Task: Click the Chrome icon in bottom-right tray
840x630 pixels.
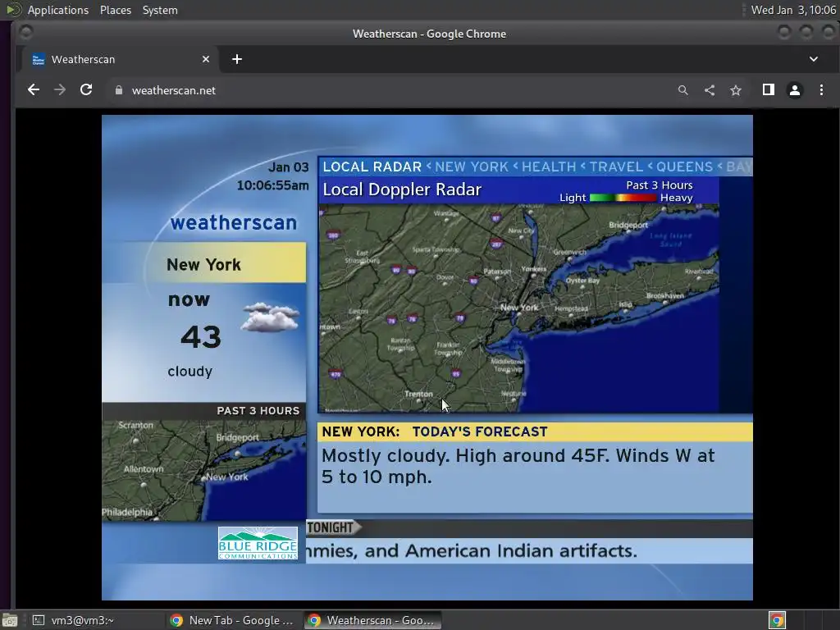Action: tap(777, 620)
